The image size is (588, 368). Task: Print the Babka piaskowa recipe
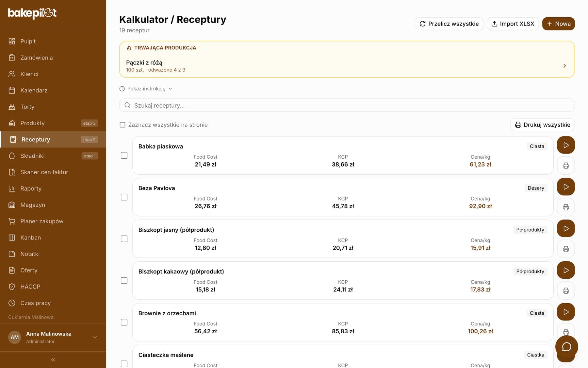[x=566, y=166]
